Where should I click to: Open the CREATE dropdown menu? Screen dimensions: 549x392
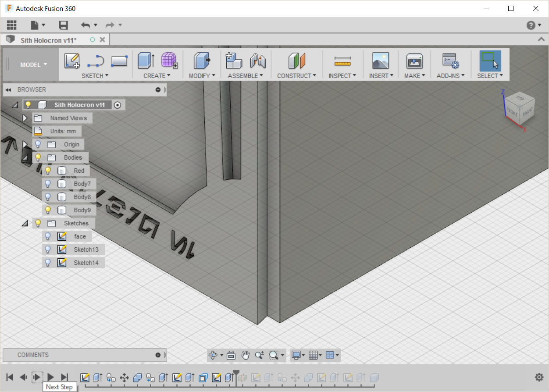157,75
